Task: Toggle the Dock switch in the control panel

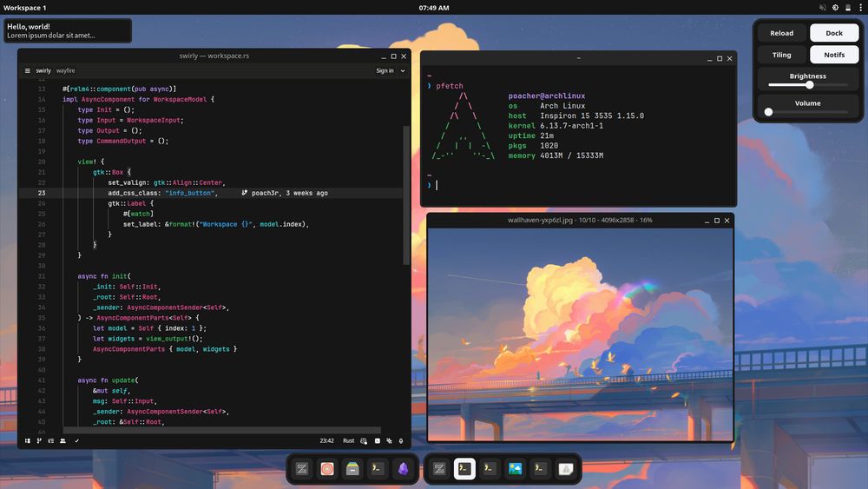Action: tap(834, 33)
